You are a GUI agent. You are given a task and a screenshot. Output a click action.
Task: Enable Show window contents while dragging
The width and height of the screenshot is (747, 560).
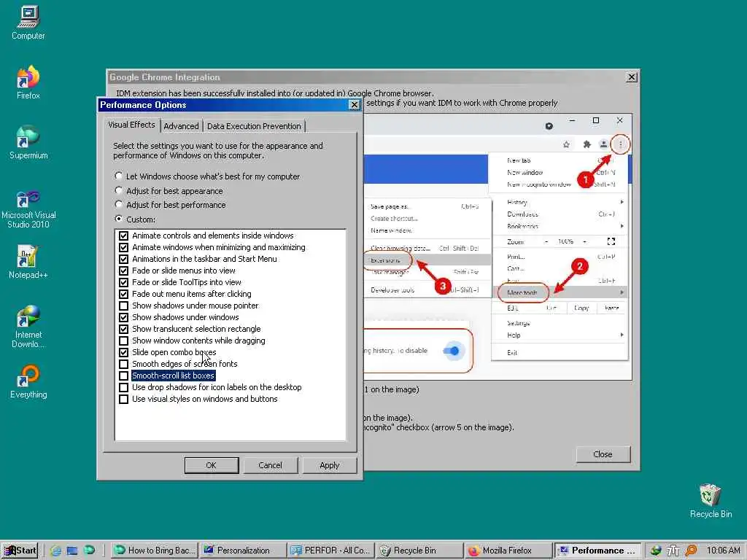[124, 341]
